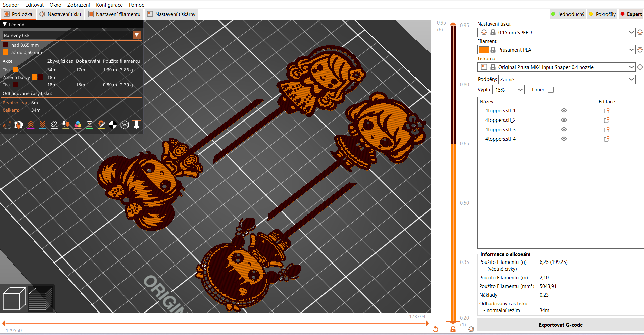Image resolution: width=644 pixels, height=335 pixels.
Task: Click the right thumb of horizontal moves slider
Action: (x=427, y=323)
